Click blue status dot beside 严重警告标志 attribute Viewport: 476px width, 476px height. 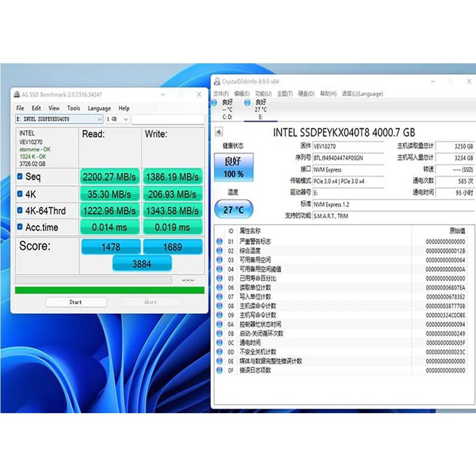[219, 241]
